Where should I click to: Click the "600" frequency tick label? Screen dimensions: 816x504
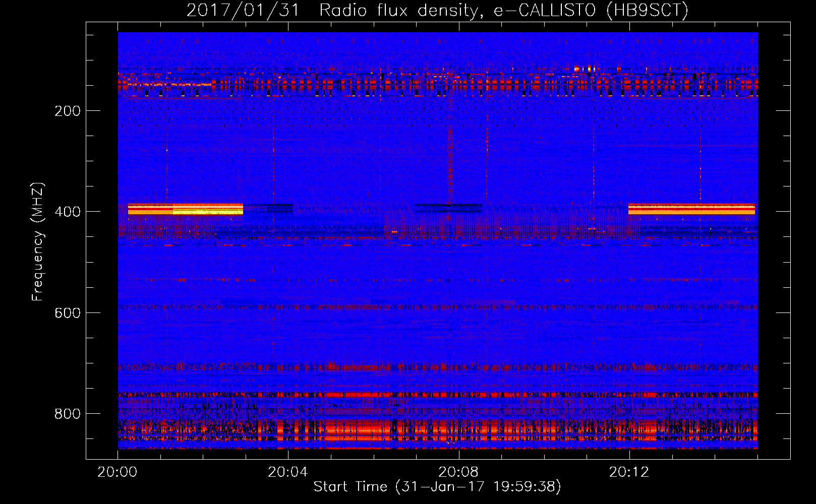[x=68, y=313]
